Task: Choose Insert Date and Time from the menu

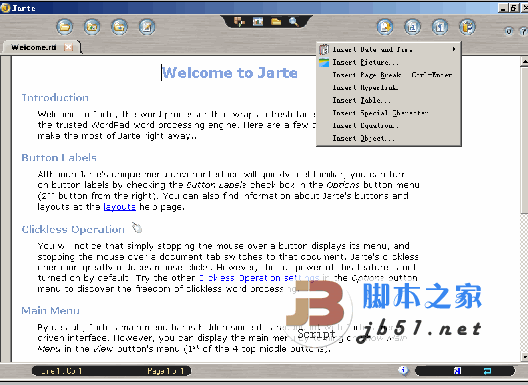Action: (389, 50)
